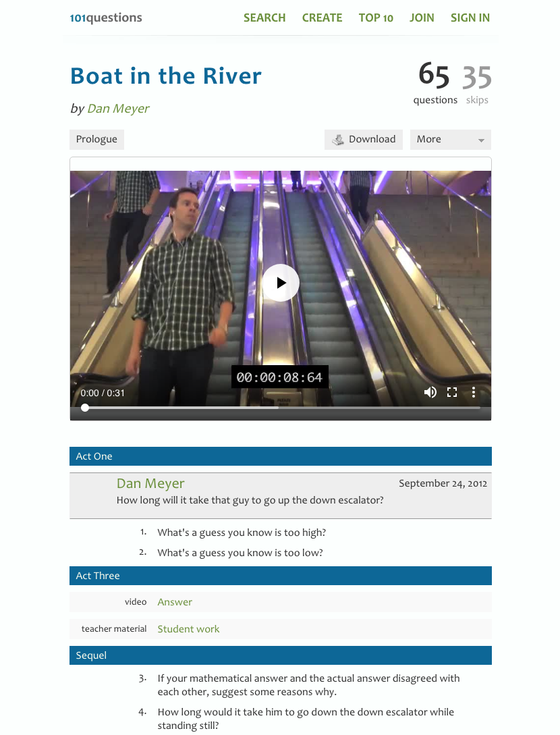Expand the More dropdown

pyautogui.click(x=450, y=139)
